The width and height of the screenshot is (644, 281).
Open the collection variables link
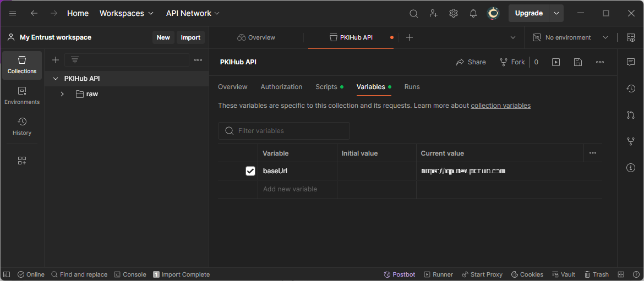pyautogui.click(x=500, y=106)
